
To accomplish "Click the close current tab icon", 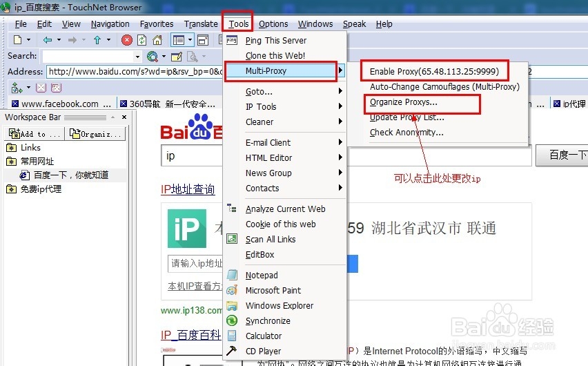I will click(41, 88).
